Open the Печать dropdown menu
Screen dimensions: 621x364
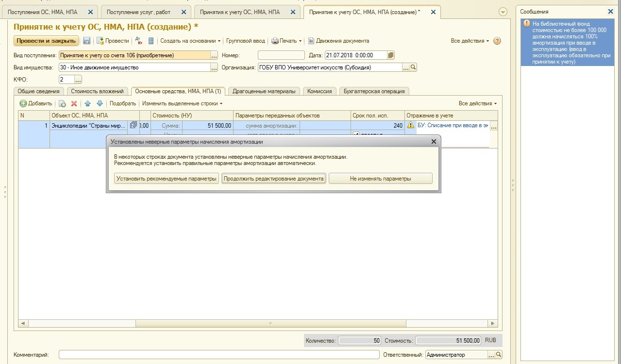[286, 41]
